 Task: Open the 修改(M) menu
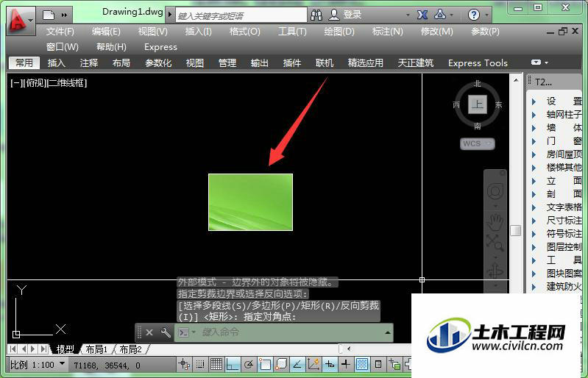437,32
